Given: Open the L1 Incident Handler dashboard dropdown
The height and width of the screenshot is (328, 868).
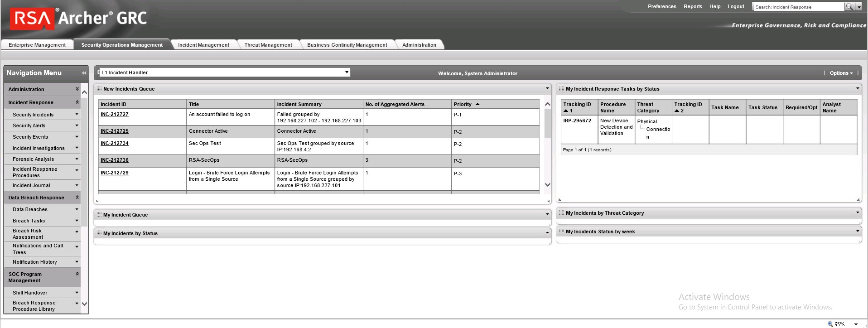Looking at the screenshot, I should point(347,72).
